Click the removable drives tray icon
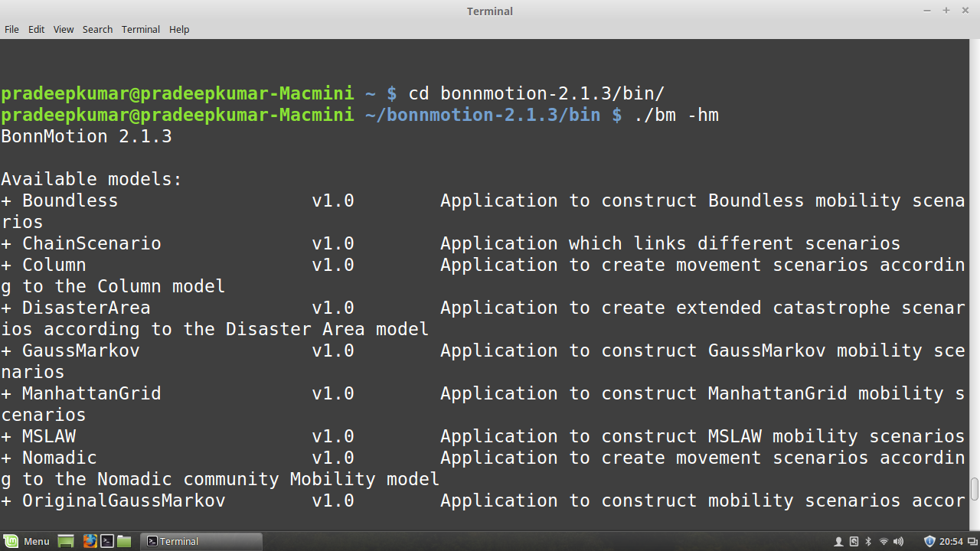 click(854, 541)
